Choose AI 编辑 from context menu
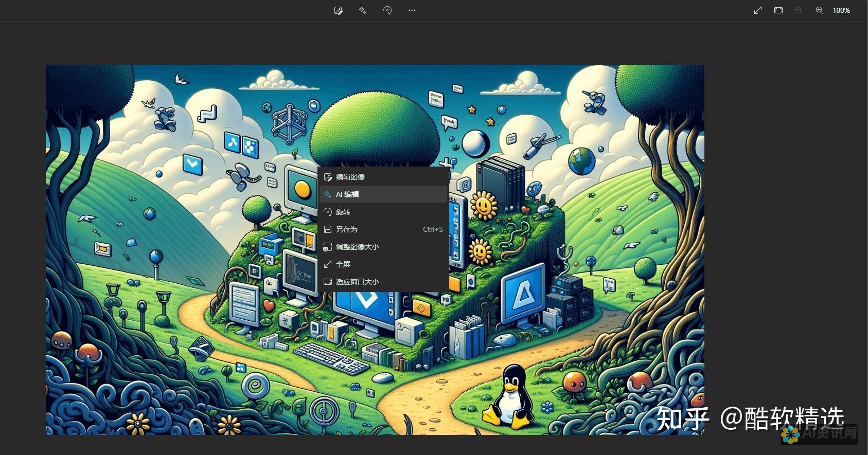The image size is (868, 455). pos(383,194)
